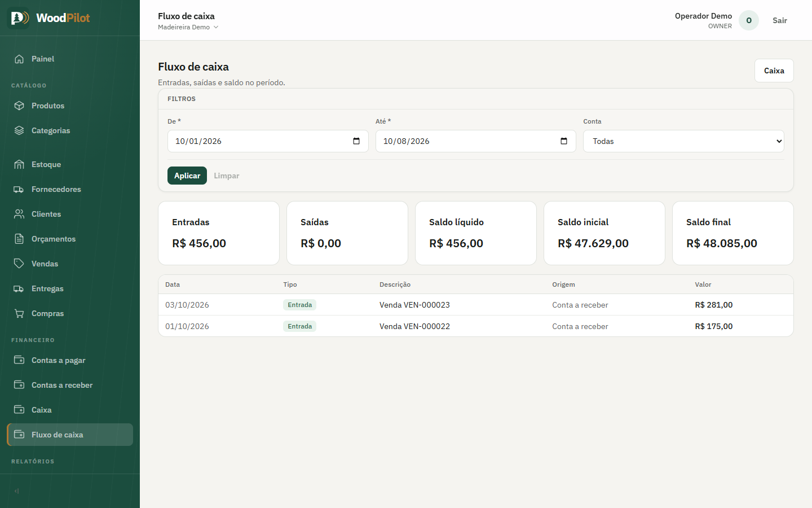Click the Fornecedores truck icon
The width and height of the screenshot is (812, 508).
19,189
